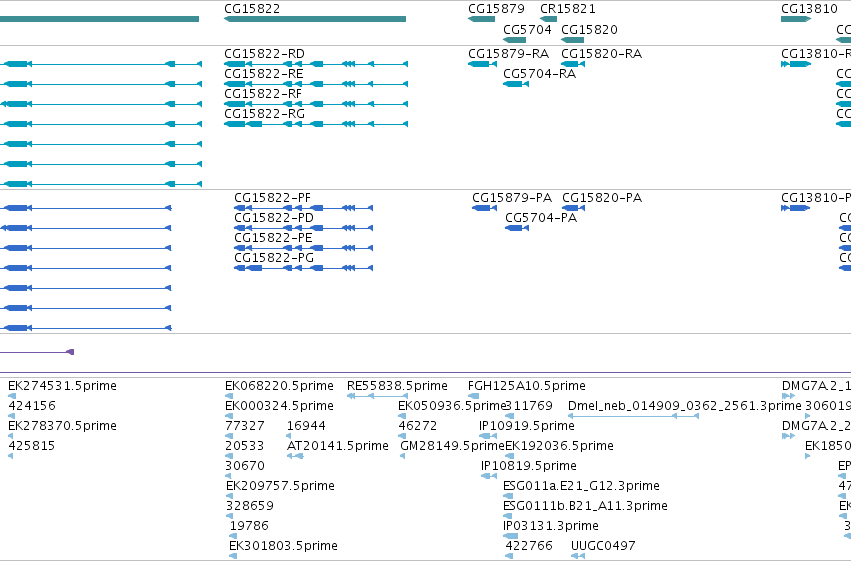Open EST entry EK000324.5prime
The width and height of the screenshot is (851, 561).
click(x=279, y=406)
